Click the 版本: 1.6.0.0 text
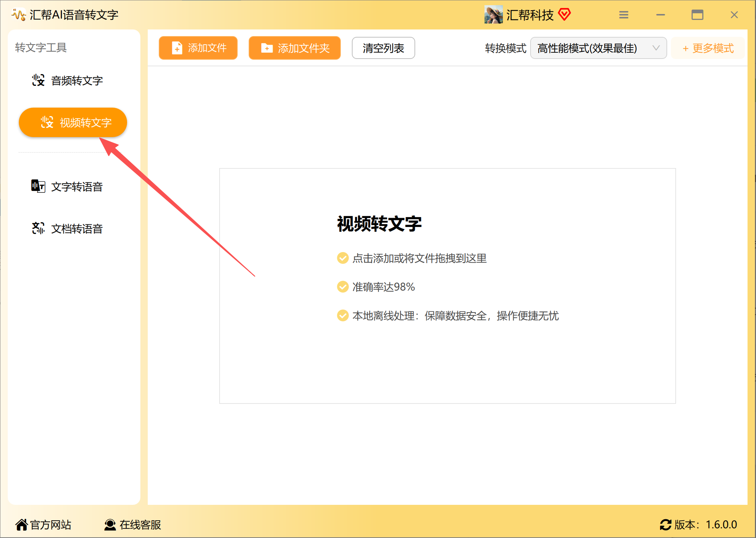This screenshot has height=538, width=756. [x=706, y=525]
